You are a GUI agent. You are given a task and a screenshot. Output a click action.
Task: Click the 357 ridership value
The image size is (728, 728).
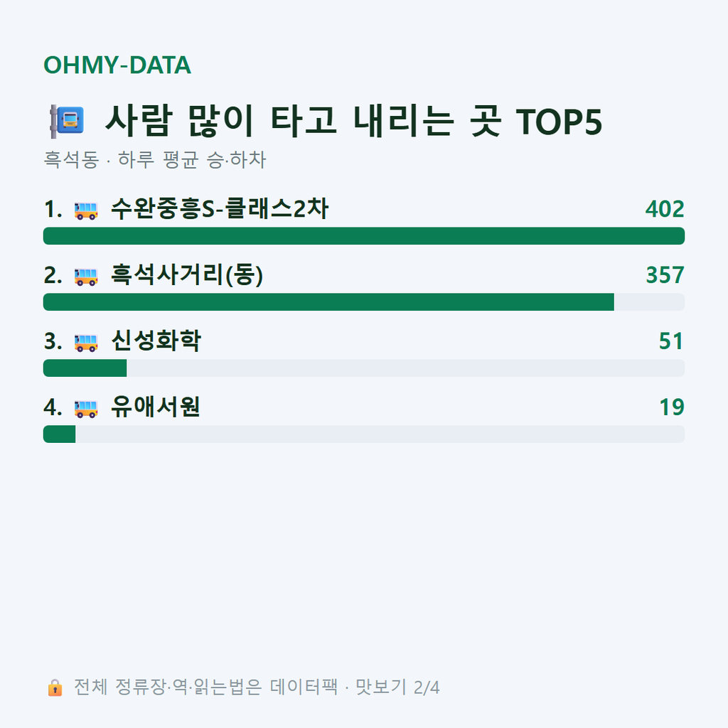(x=665, y=275)
